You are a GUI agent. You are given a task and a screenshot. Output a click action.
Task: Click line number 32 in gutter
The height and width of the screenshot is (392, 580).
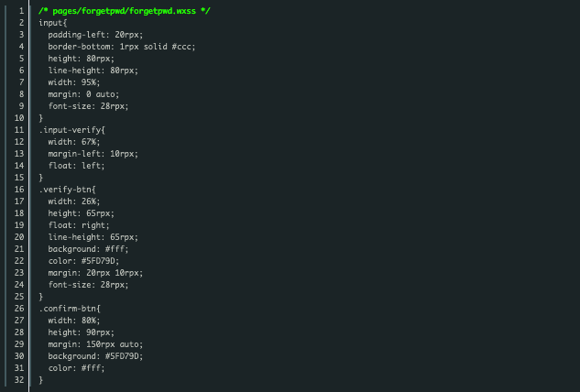(19, 380)
